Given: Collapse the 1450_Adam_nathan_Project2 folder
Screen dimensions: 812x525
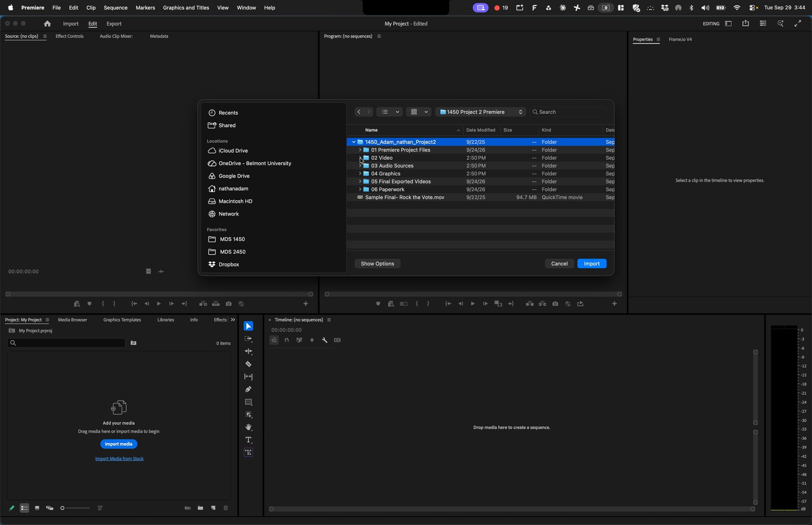Looking at the screenshot, I should (x=354, y=142).
